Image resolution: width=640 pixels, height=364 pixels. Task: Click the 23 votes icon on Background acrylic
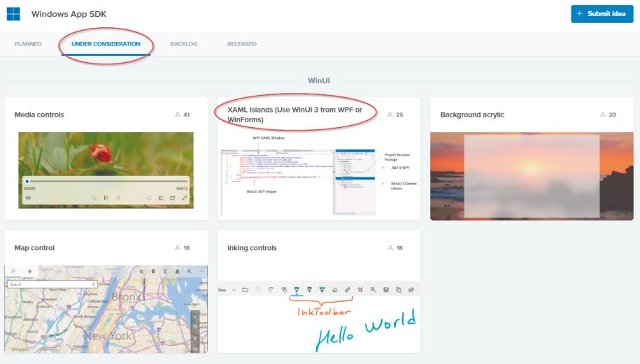tap(603, 115)
